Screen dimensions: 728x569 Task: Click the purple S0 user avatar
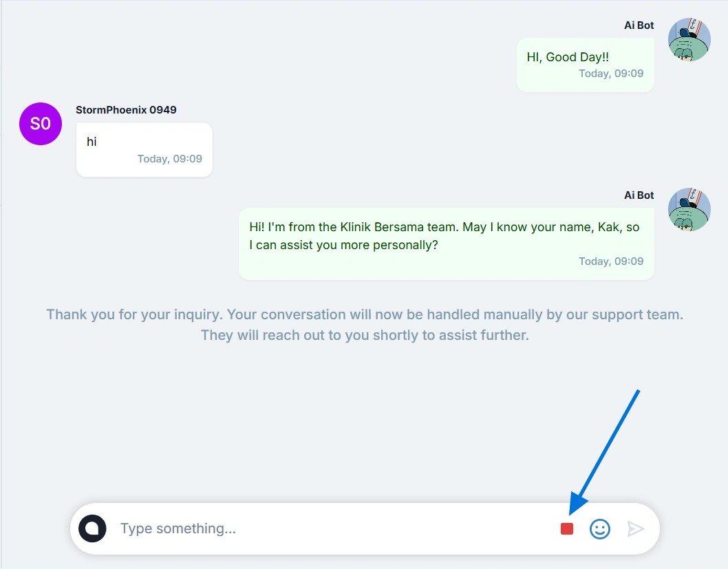tap(41, 124)
